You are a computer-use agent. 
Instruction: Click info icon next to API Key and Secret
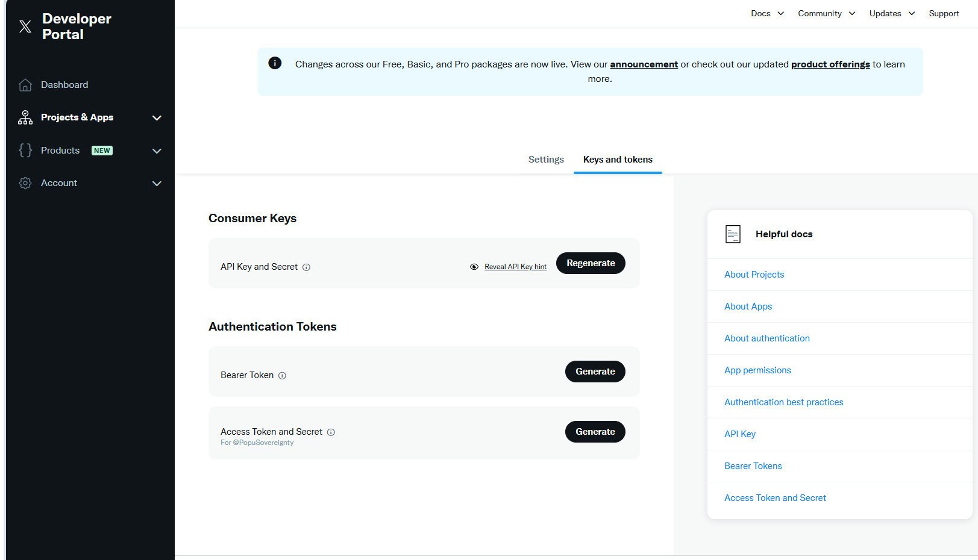click(306, 267)
